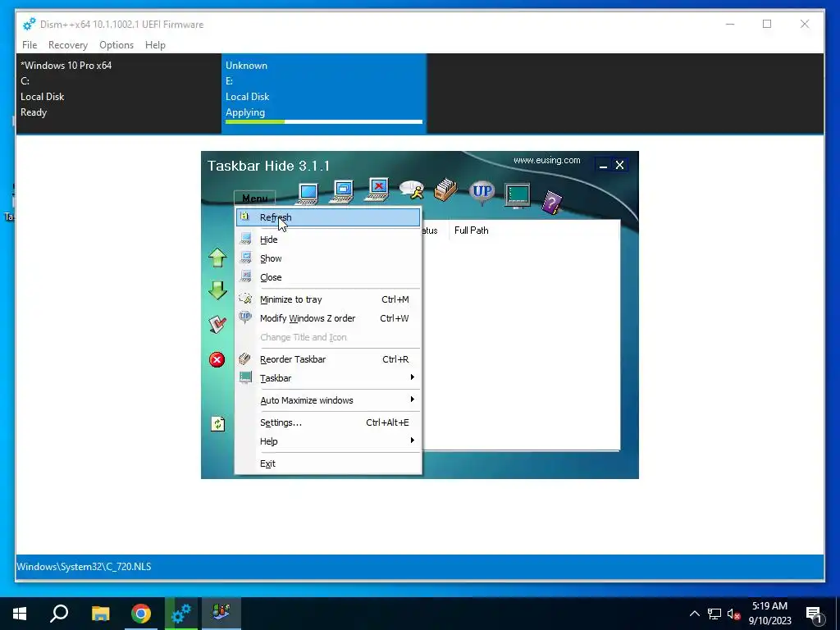Open the Dism++ Options menu
The image size is (840, 630).
tap(116, 45)
